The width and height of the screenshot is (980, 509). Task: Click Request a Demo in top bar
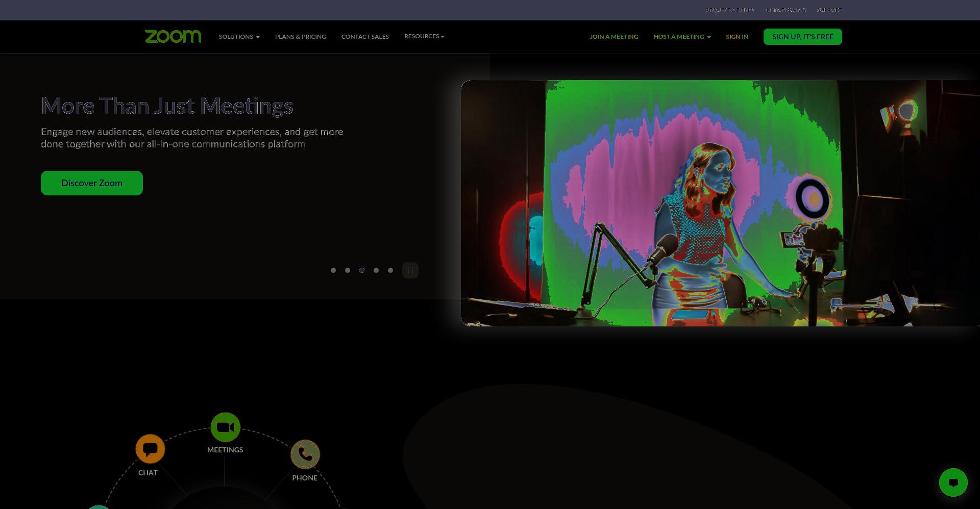730,10
